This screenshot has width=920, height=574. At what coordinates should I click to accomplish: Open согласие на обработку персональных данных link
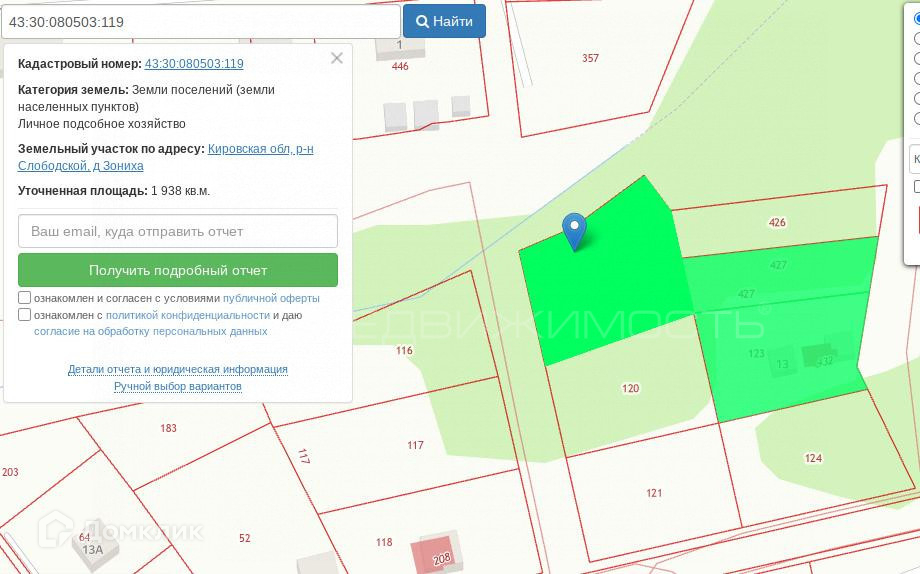click(x=151, y=331)
